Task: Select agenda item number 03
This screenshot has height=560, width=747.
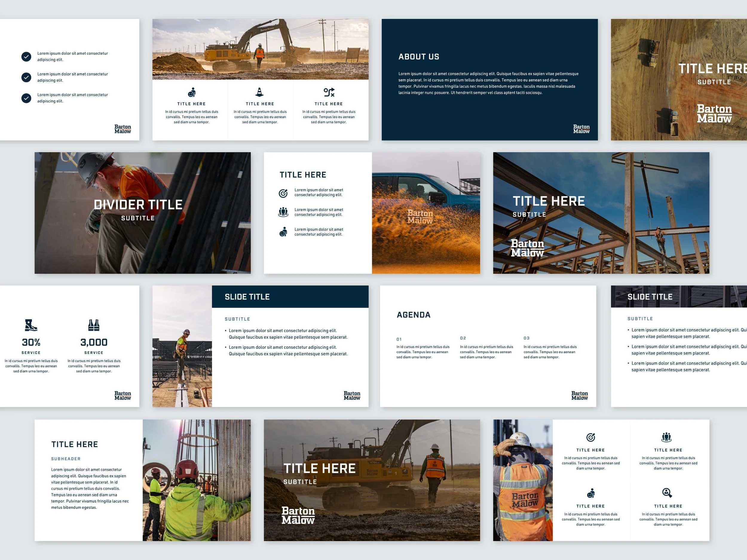Action: (526, 338)
